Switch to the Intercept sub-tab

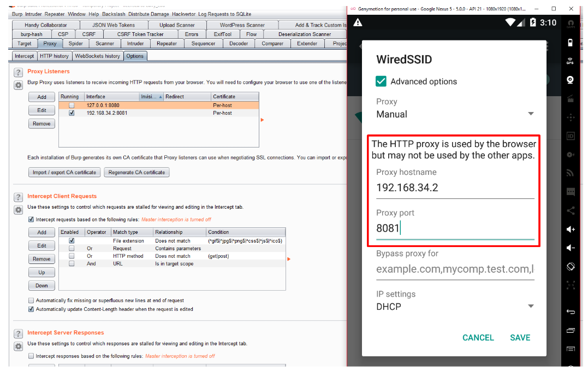pyautogui.click(x=24, y=56)
